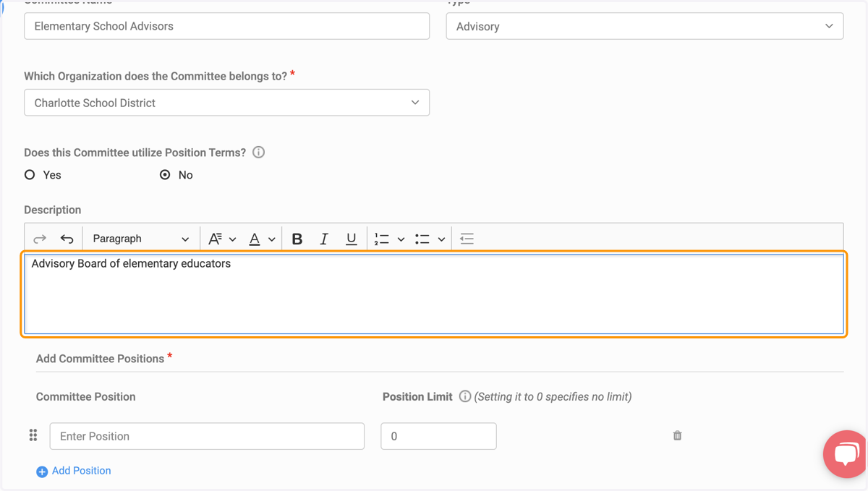The width and height of the screenshot is (868, 491).
Task: Expand the font color dropdown arrow
Action: (272, 239)
